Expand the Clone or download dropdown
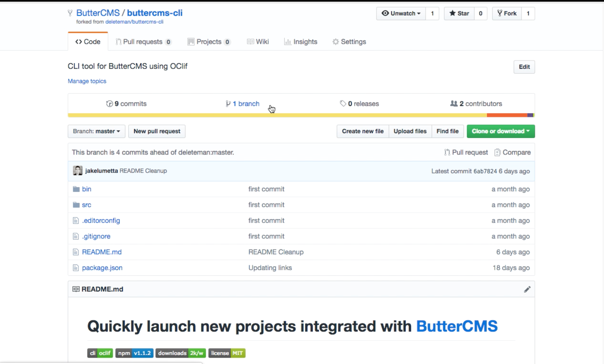604x364 pixels. (x=500, y=131)
